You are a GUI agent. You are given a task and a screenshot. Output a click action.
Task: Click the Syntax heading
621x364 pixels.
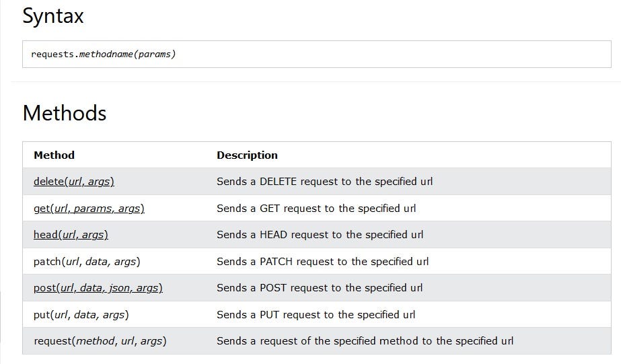[53, 16]
